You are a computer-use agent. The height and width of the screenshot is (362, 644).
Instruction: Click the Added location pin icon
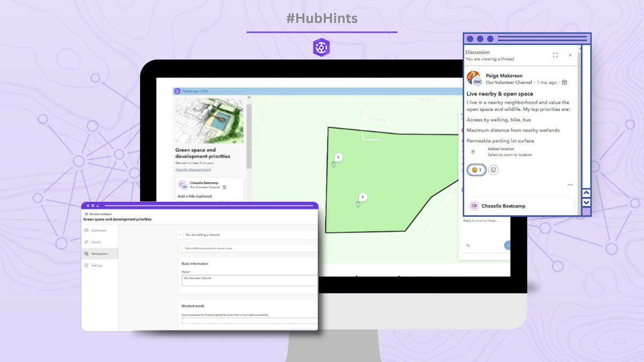tap(472, 152)
